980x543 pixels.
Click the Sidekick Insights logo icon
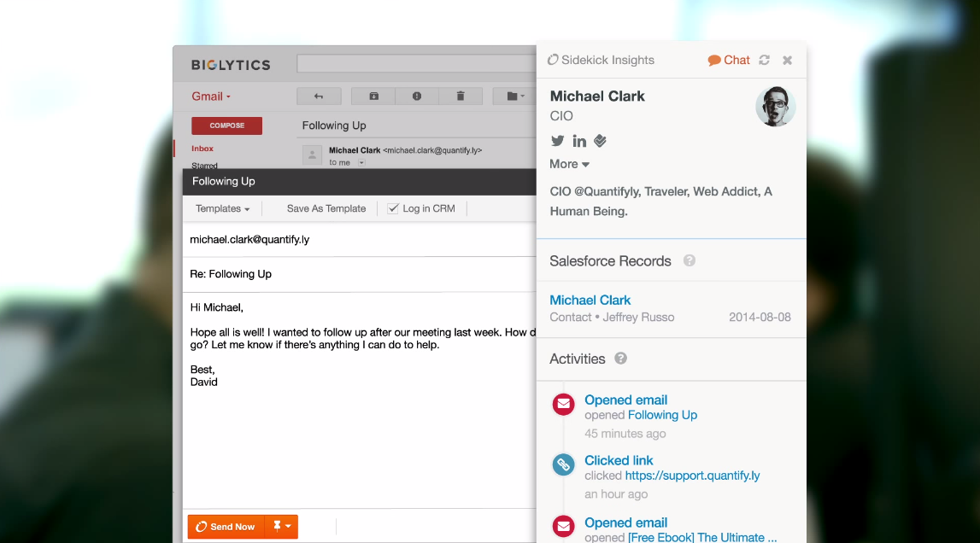(x=553, y=60)
